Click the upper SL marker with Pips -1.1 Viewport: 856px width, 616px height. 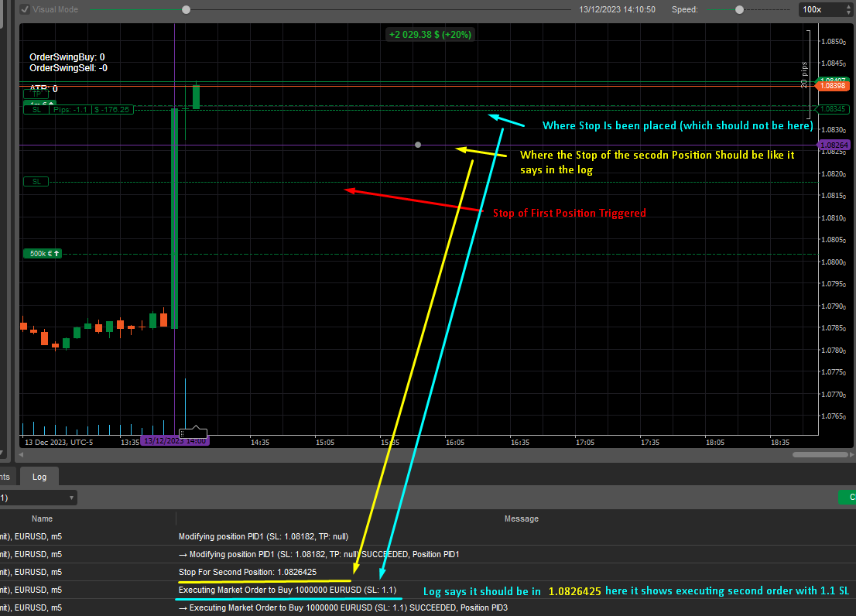point(77,110)
